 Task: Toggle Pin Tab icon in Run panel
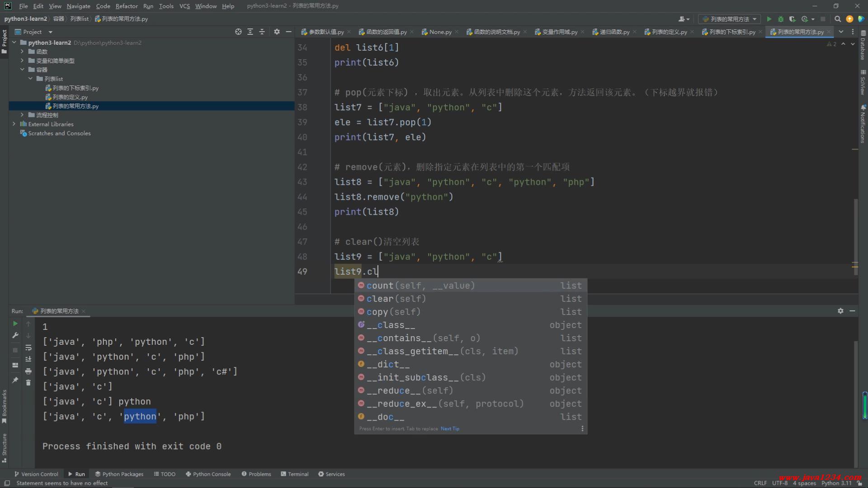[15, 380]
